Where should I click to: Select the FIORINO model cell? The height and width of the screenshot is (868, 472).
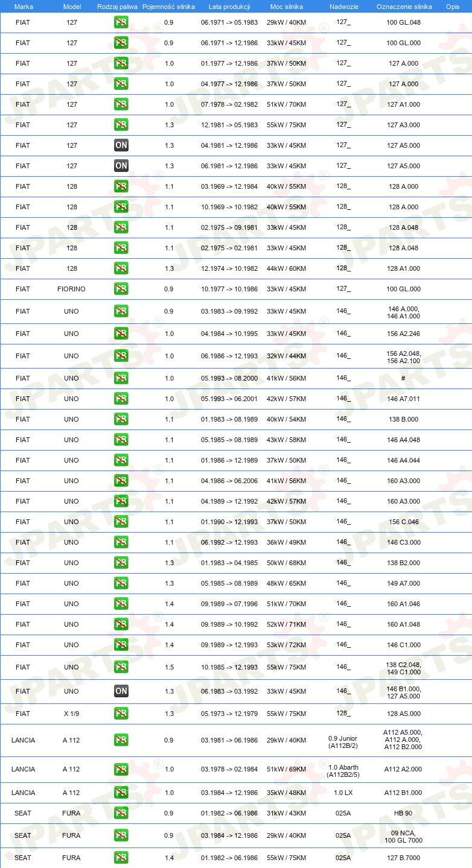tap(72, 289)
